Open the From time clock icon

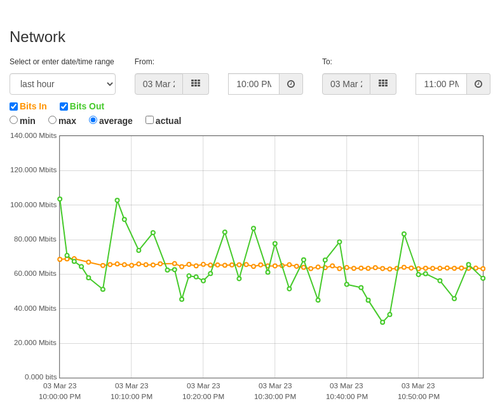291,84
